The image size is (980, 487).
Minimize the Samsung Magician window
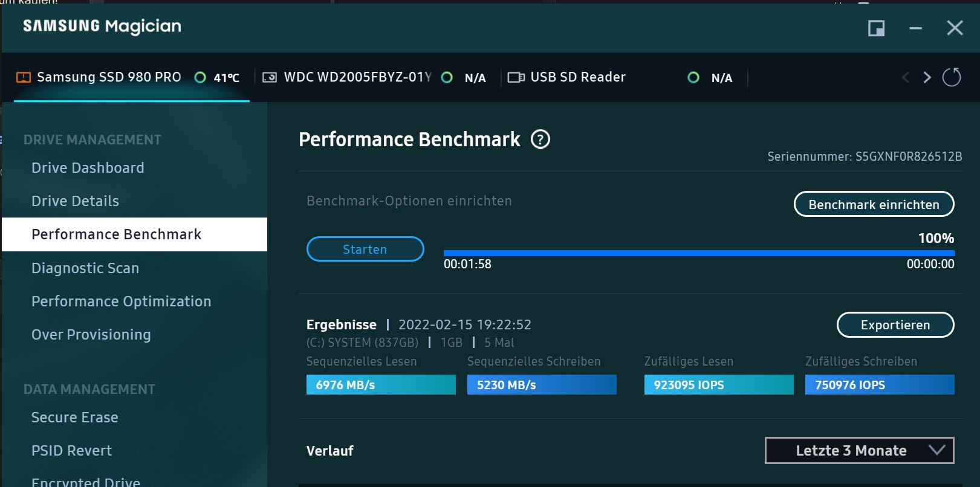pyautogui.click(x=916, y=28)
